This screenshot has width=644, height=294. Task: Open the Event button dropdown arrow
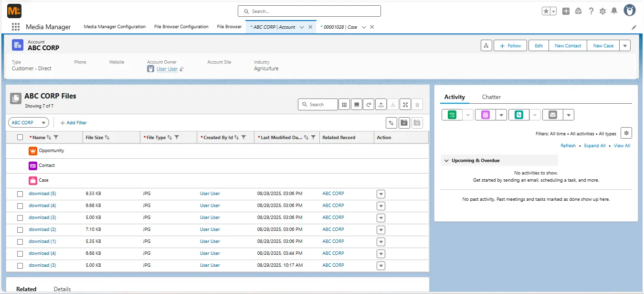[501, 115]
